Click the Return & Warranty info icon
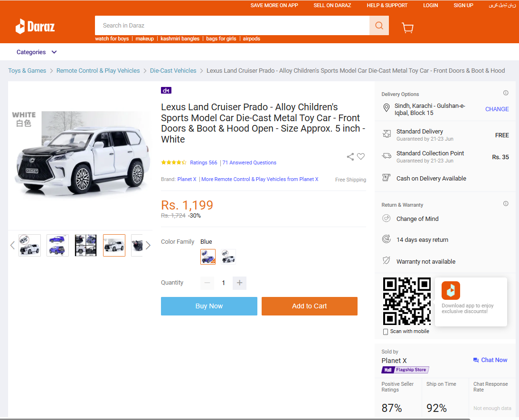 click(506, 203)
